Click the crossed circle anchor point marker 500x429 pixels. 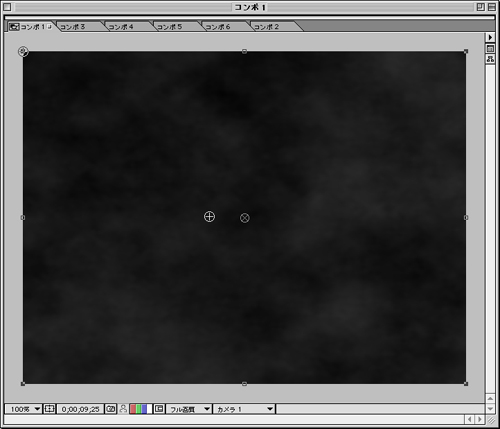[x=245, y=218]
